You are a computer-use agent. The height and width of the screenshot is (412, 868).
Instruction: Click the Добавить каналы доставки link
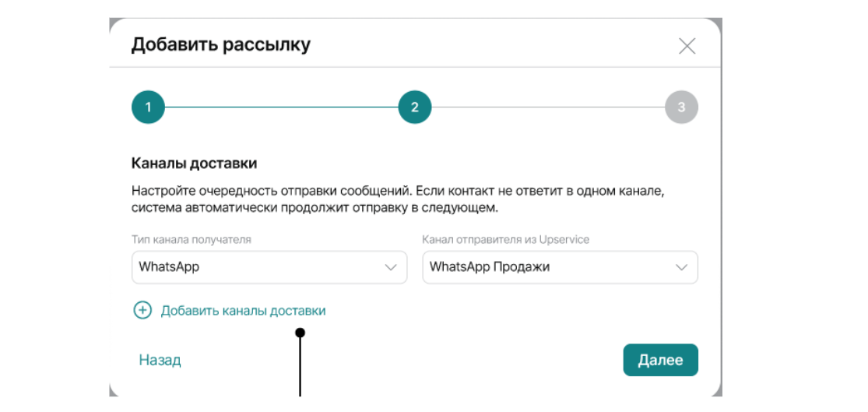tap(243, 311)
